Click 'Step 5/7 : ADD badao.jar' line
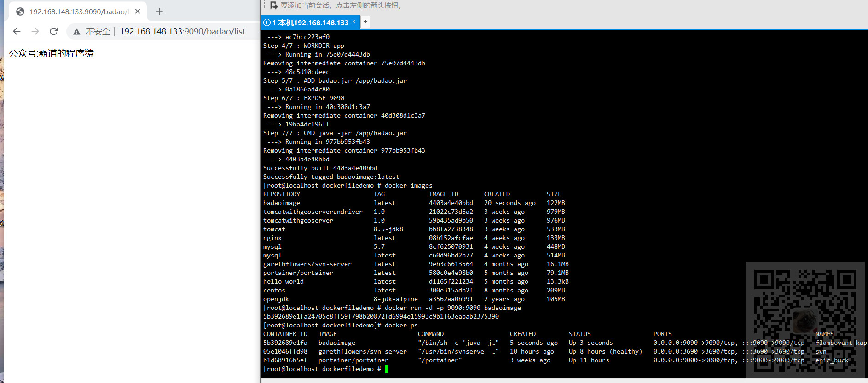This screenshot has width=868, height=383. pos(335,80)
